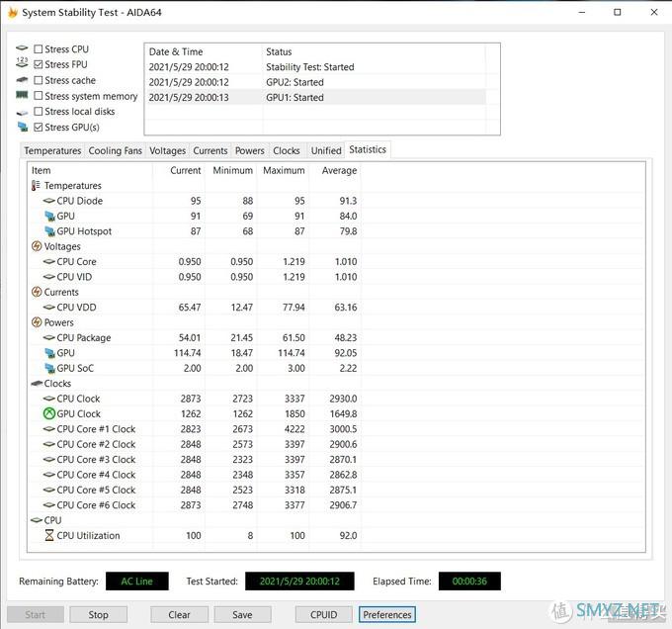
Task: Select the Stability Test: Started log row
Action: click(315, 67)
